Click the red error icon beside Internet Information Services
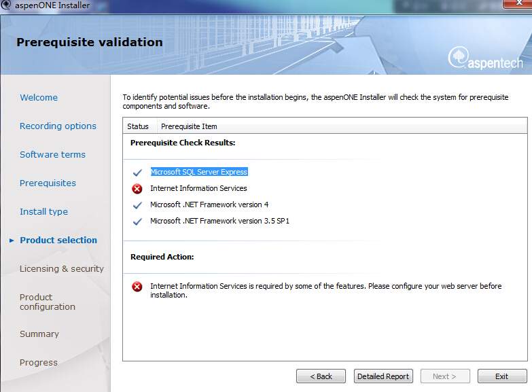Screen dimensions: 532x392 [137, 189]
